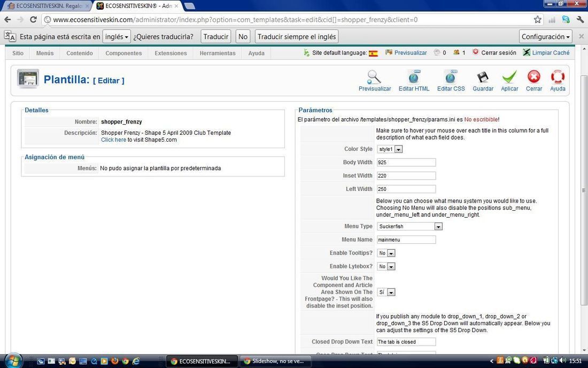
Task: Open the Sitio menu
Action: [x=18, y=53]
